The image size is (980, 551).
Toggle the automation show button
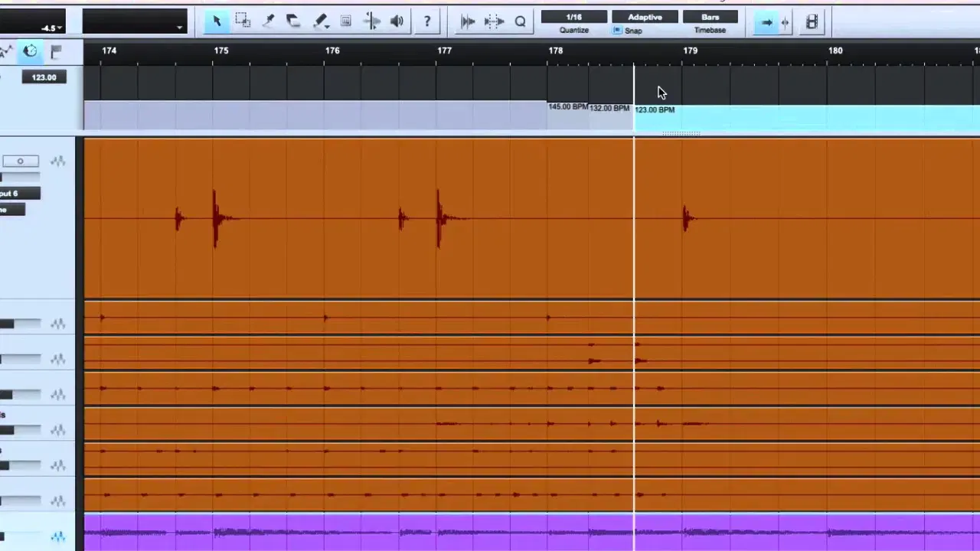pyautogui.click(x=6, y=51)
